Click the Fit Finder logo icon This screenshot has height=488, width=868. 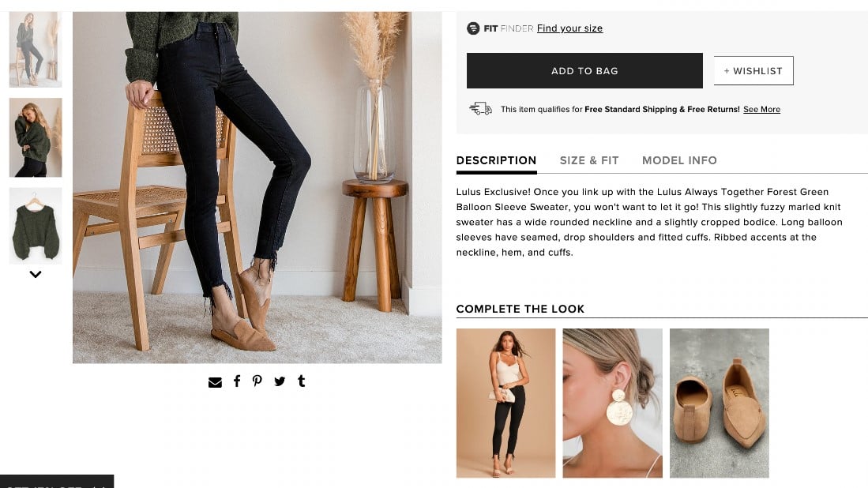point(473,28)
